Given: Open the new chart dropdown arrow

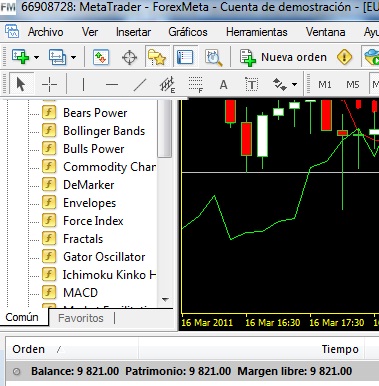Looking at the screenshot, I should click(36, 57).
